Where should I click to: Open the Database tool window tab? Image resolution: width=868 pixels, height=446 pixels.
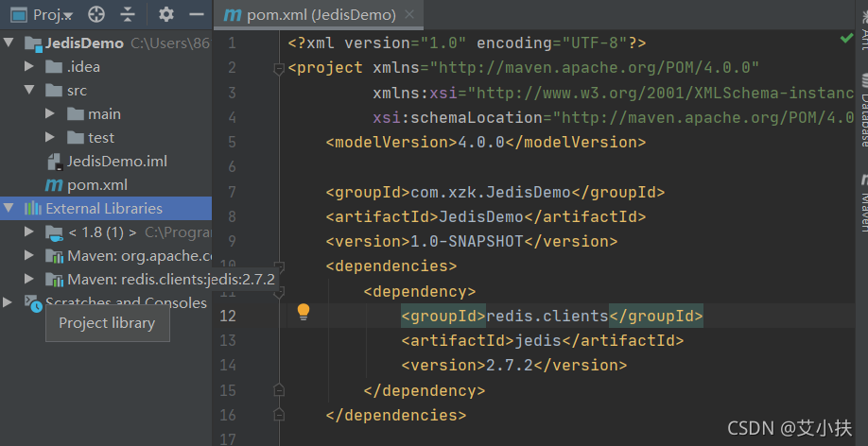[863, 111]
